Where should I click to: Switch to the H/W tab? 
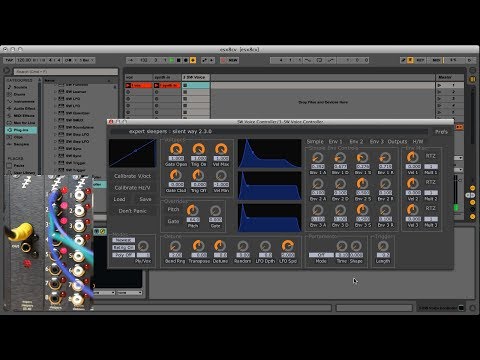(418, 142)
